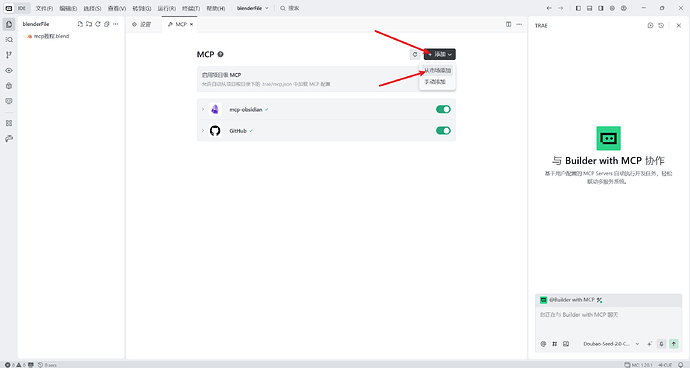690x368 pixels.
Task: Select @Builder with MCP agent chip
Action: pyautogui.click(x=571, y=300)
